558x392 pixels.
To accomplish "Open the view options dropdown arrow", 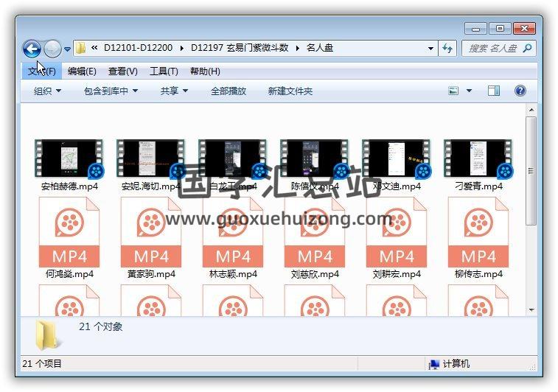I will [469, 91].
